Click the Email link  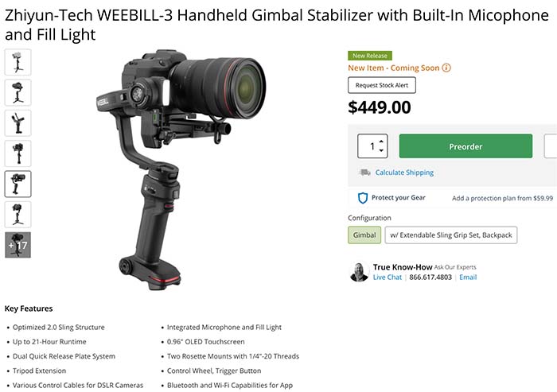coord(468,278)
